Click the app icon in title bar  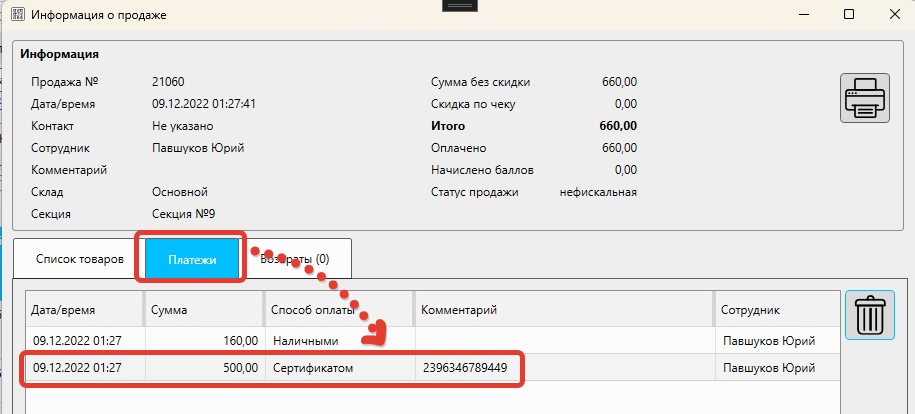click(x=17, y=15)
